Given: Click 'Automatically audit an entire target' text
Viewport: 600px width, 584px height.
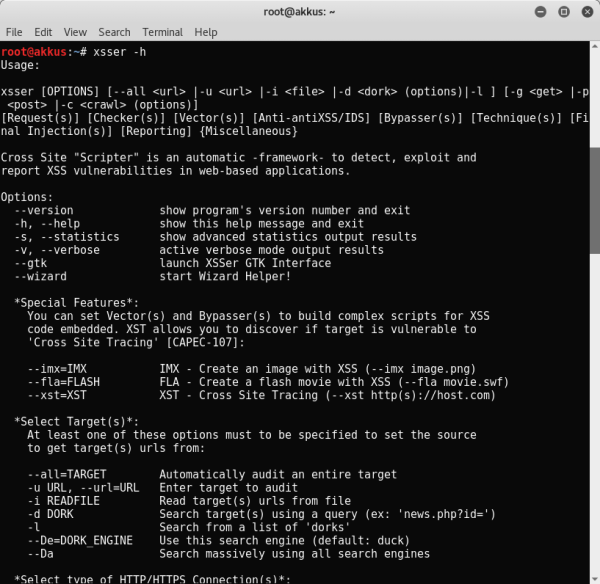Looking at the screenshot, I should [x=278, y=475].
